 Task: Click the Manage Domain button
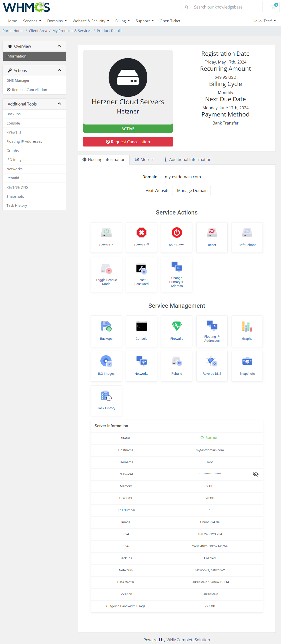point(192,190)
